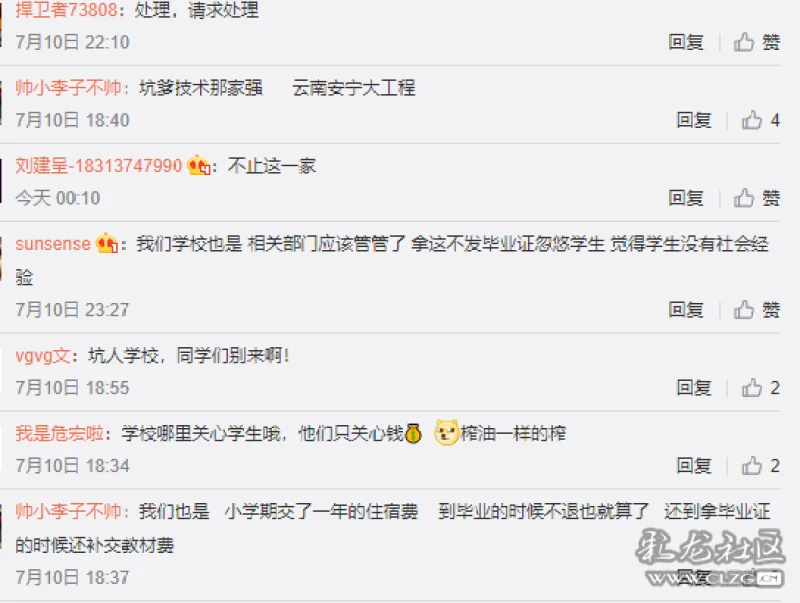Like the sunsense comment posted at 23:27

tap(757, 310)
